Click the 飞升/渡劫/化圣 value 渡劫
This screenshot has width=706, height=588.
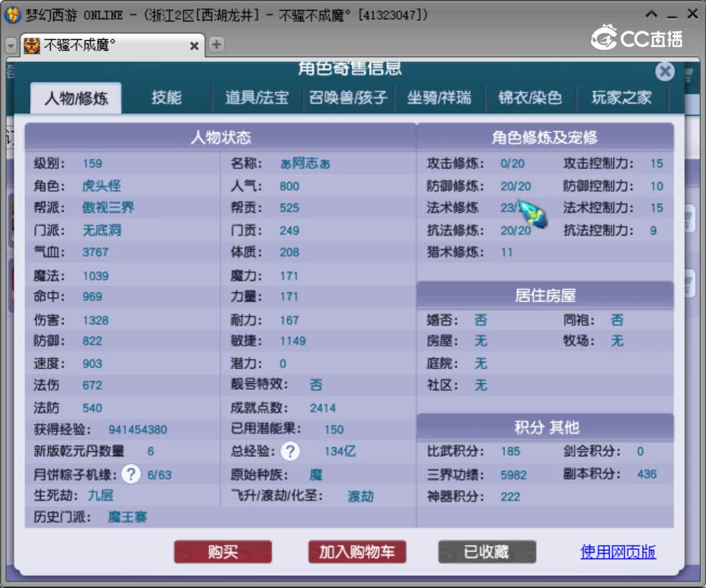[x=361, y=496]
